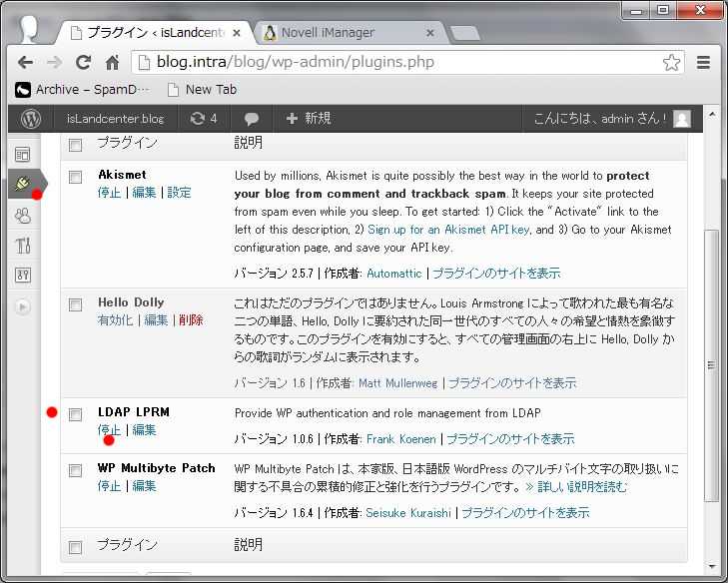Go to the browser home page
Image resolution: width=728 pixels, height=583 pixels.
(113, 62)
